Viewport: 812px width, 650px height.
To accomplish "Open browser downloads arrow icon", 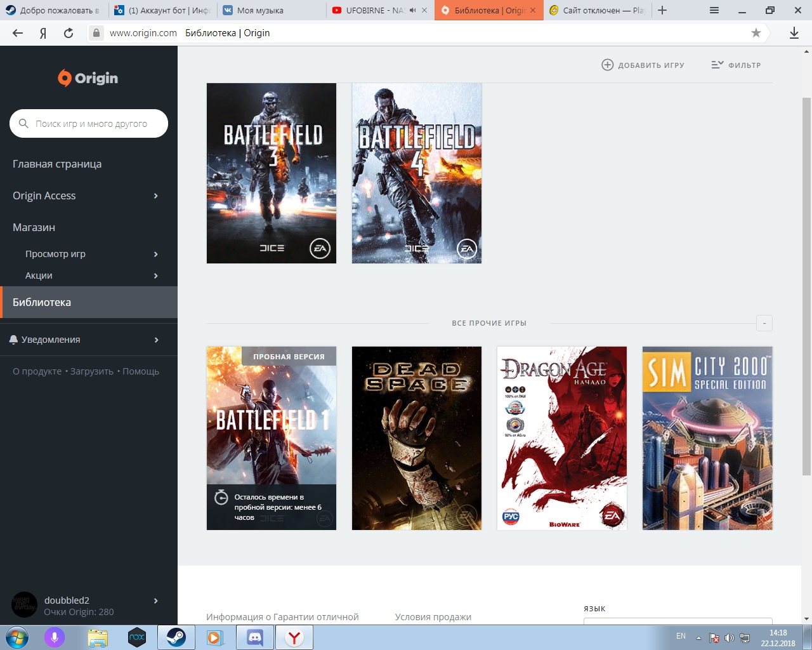I will tap(794, 33).
